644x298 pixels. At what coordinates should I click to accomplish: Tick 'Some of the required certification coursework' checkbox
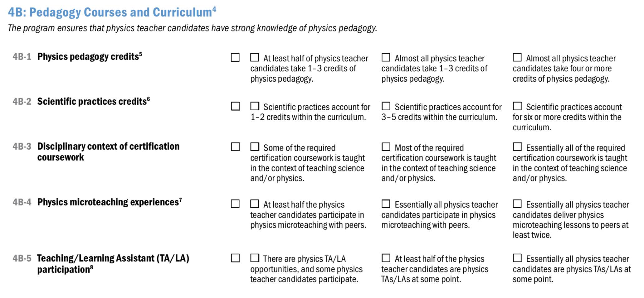255,147
